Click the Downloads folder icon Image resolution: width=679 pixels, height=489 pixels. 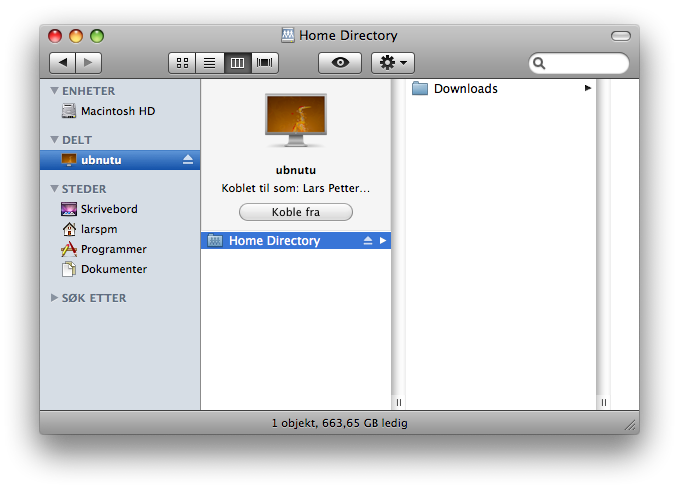420,88
